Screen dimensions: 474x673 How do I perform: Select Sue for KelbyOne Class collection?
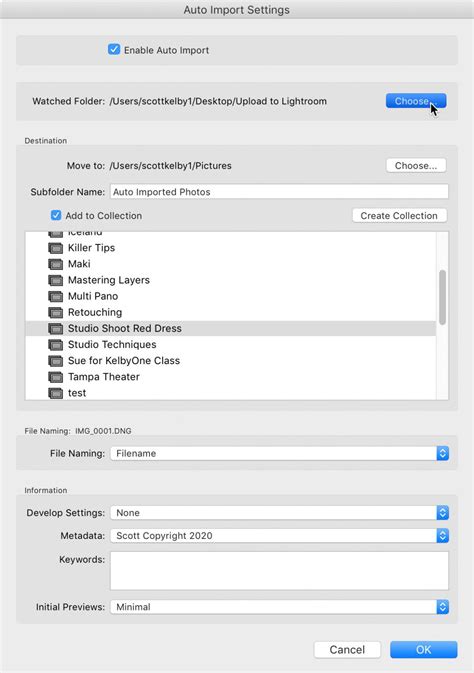coord(231,361)
